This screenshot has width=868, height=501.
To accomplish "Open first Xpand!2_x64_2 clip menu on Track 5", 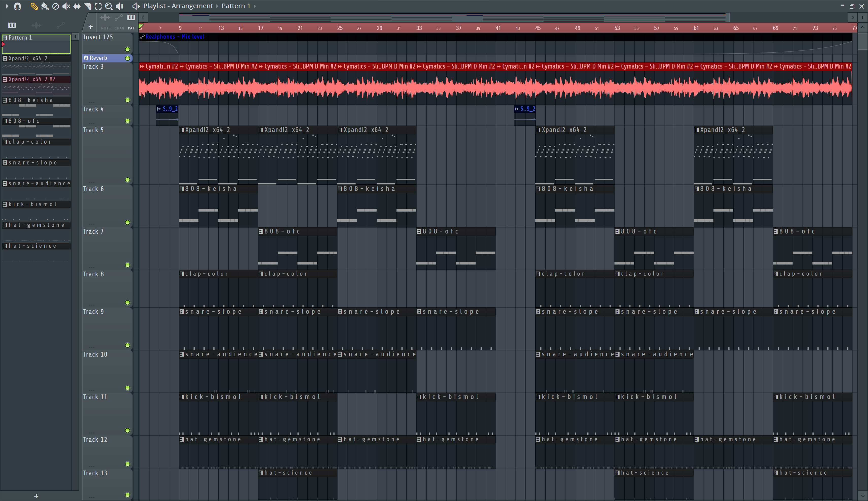I will pos(182,130).
